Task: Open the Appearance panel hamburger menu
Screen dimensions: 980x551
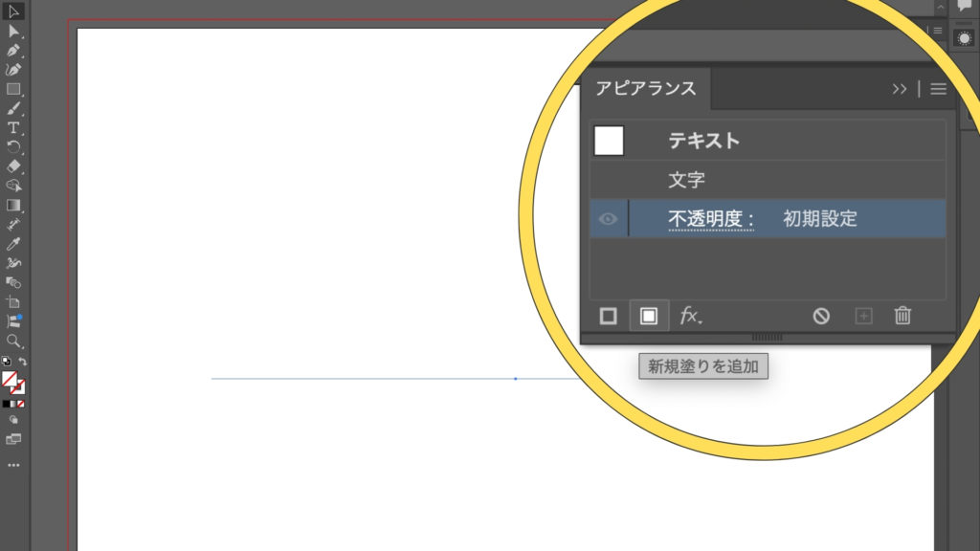Action: click(939, 89)
